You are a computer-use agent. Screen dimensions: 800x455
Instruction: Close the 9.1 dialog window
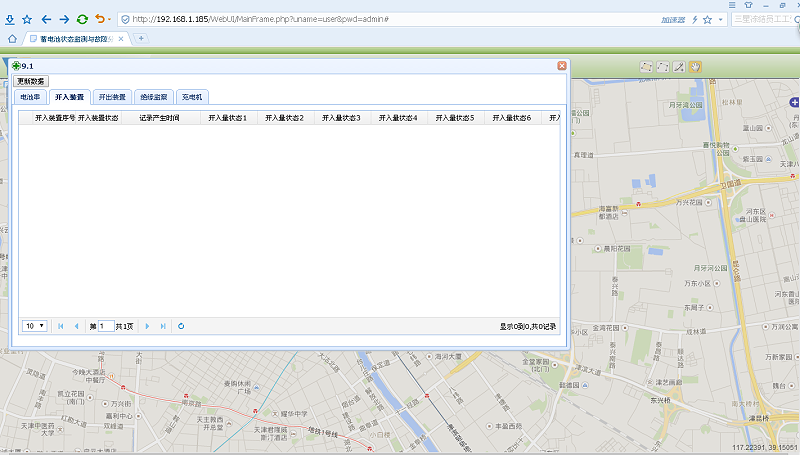562,66
